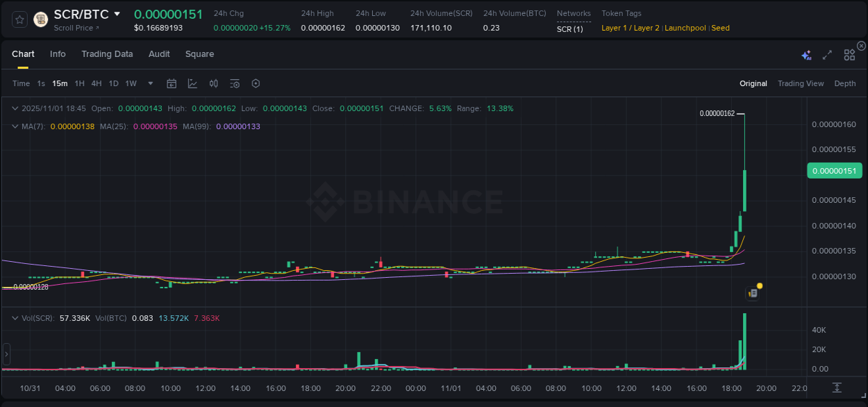The image size is (868, 407).
Task: Toggle to the 1D timeframe
Action: coord(113,83)
